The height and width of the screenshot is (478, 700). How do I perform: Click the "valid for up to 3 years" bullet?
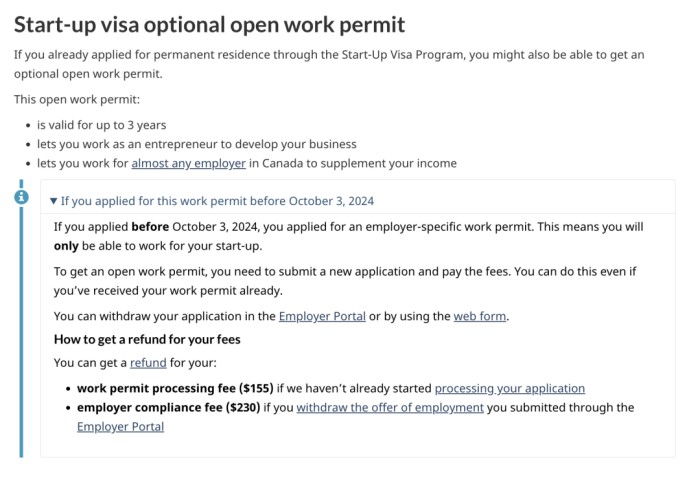pos(101,125)
